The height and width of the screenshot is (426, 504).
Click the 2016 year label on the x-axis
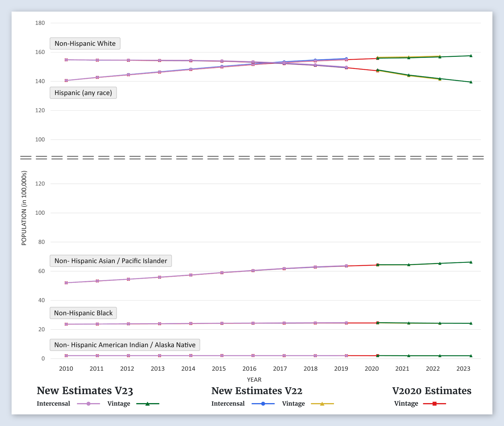coord(249,369)
